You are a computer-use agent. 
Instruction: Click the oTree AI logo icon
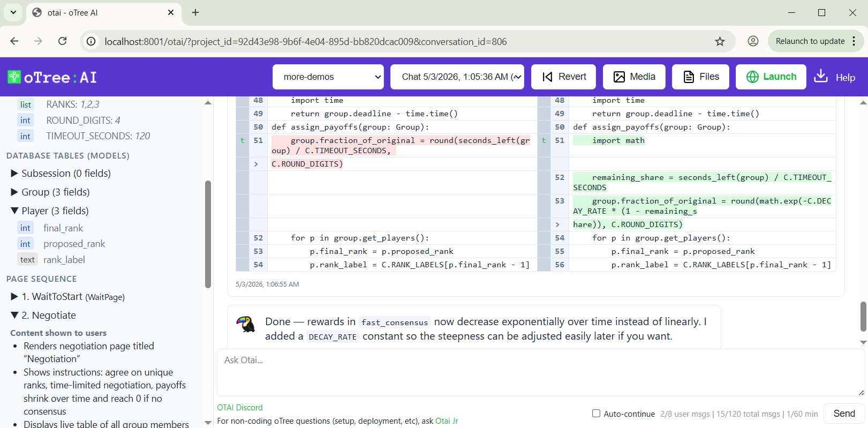click(x=14, y=77)
